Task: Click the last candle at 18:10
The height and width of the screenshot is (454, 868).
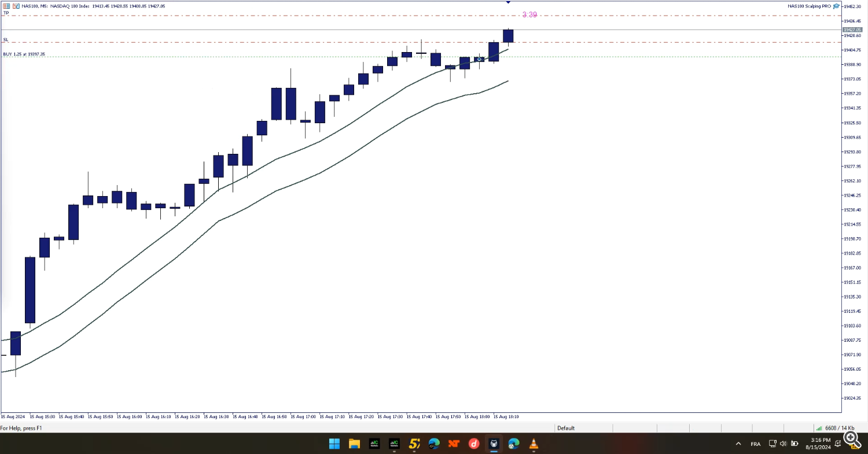Action: (x=508, y=36)
